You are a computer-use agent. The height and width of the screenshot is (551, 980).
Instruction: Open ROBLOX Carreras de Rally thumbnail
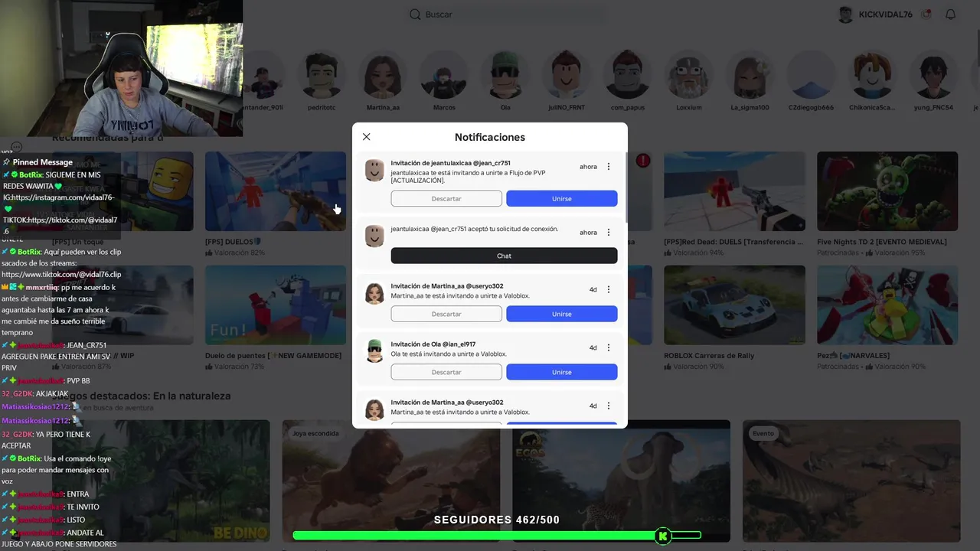(x=734, y=305)
